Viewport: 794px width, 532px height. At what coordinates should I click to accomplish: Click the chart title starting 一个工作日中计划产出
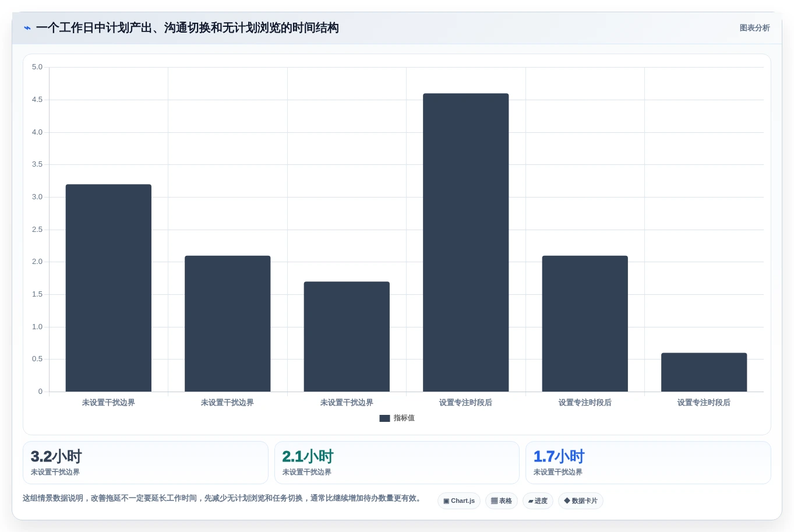coord(187,28)
